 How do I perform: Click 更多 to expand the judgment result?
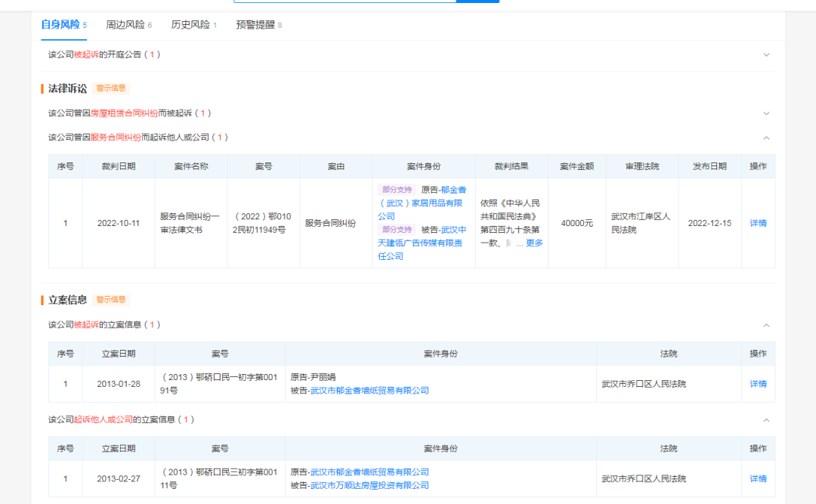[x=534, y=243]
